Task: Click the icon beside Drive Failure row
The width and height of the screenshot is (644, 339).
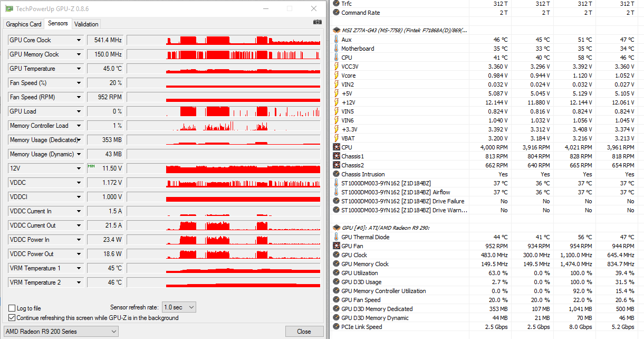Action: (337, 201)
